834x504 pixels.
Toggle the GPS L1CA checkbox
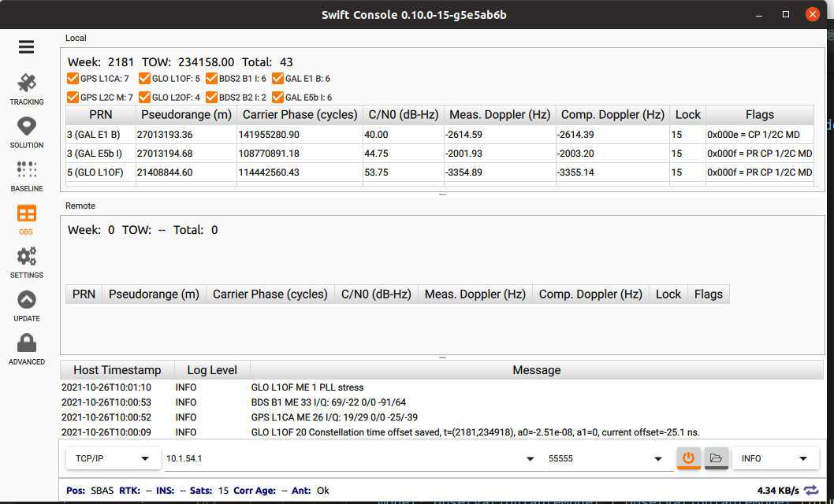click(73, 79)
